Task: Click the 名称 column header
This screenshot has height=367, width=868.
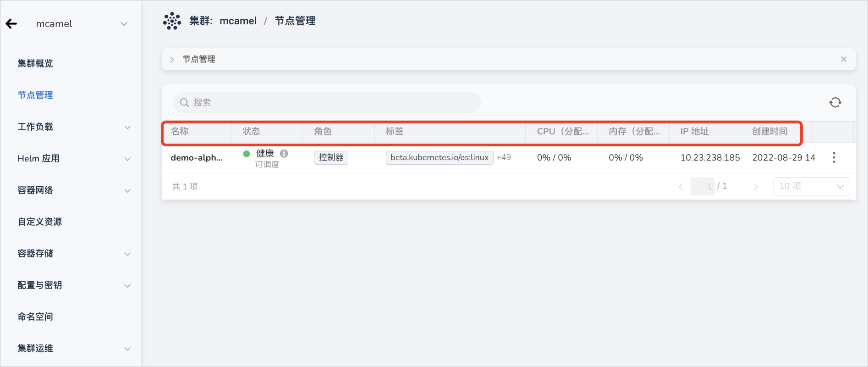Action: pyautogui.click(x=180, y=132)
